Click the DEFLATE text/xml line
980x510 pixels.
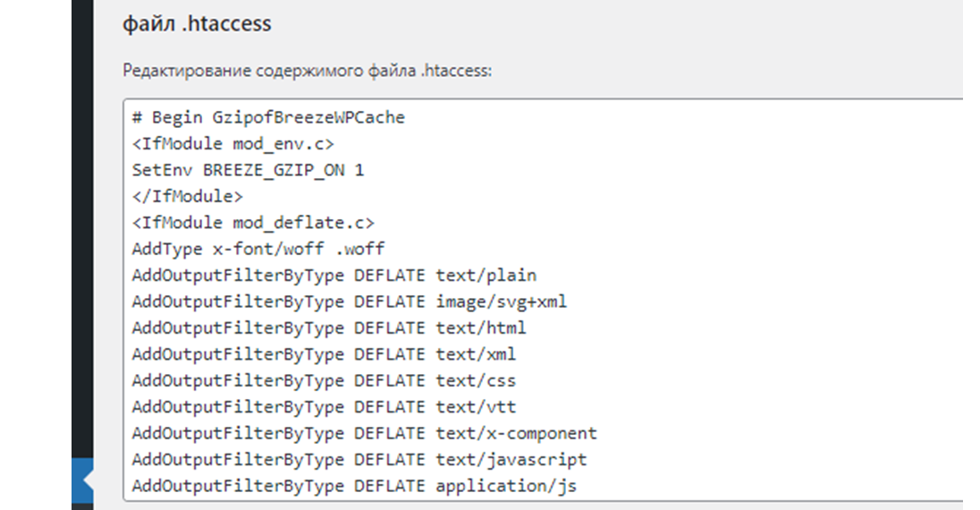click(x=325, y=354)
